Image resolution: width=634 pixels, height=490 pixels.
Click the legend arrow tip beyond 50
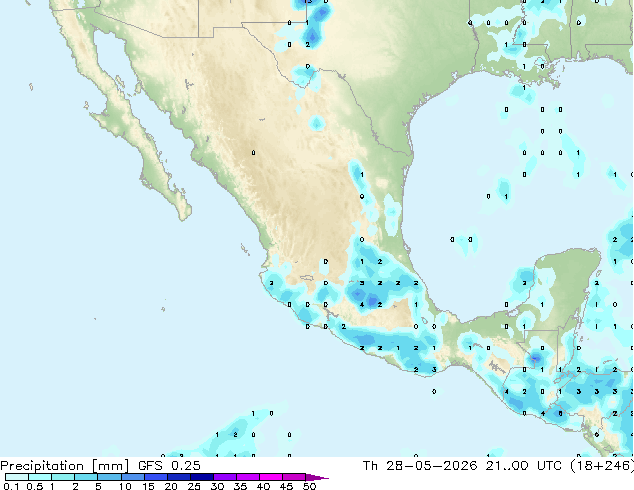point(317,477)
